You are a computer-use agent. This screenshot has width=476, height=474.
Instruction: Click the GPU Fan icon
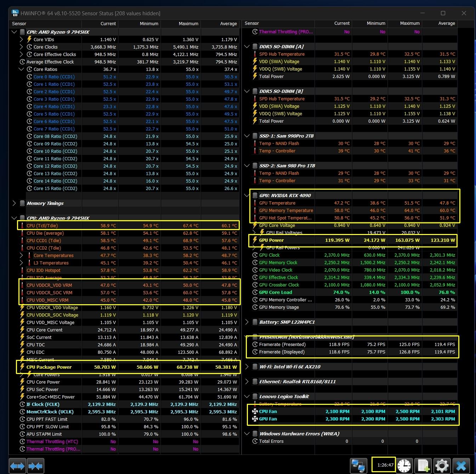click(255, 419)
